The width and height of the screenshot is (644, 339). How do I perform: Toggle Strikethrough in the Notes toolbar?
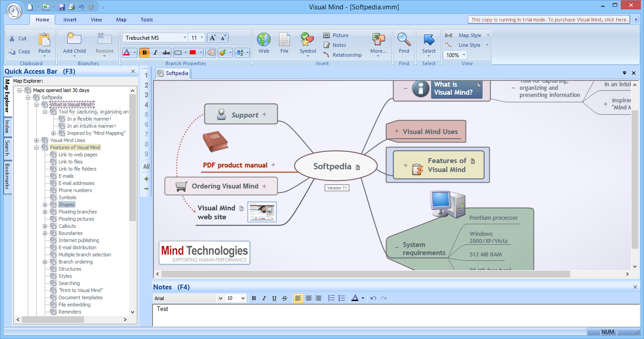(284, 298)
